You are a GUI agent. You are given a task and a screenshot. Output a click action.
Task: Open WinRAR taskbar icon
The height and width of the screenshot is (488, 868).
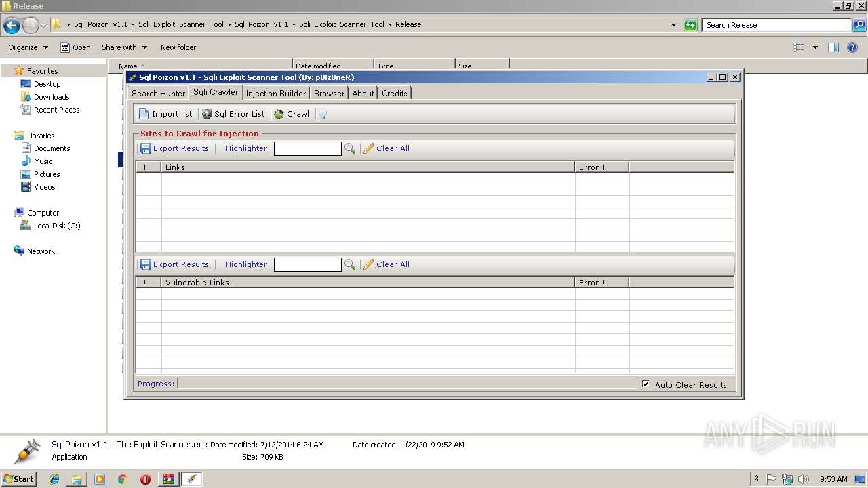click(x=168, y=479)
